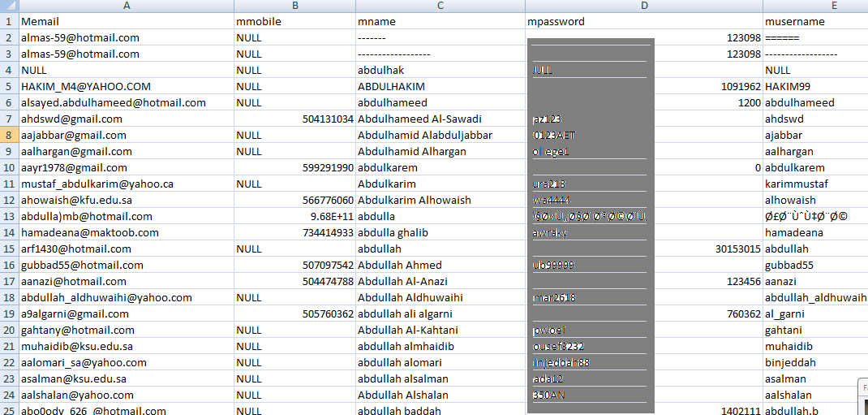
Task: Select row 13 header
Action: point(10,217)
